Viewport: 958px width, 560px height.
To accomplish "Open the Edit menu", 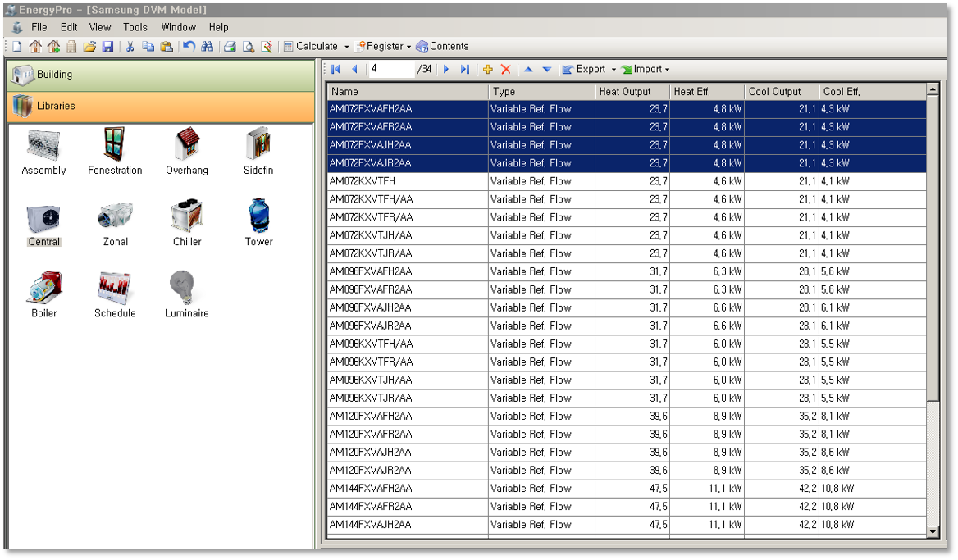I will pos(69,28).
